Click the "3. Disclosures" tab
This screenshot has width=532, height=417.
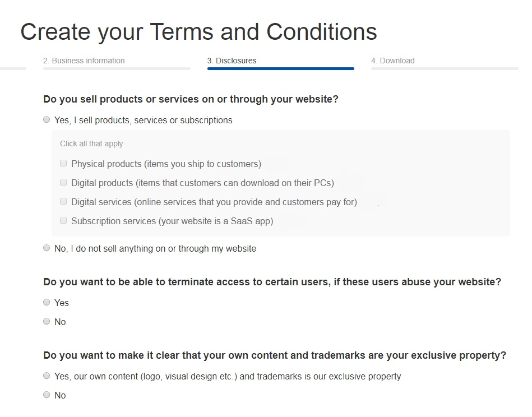[x=233, y=60]
